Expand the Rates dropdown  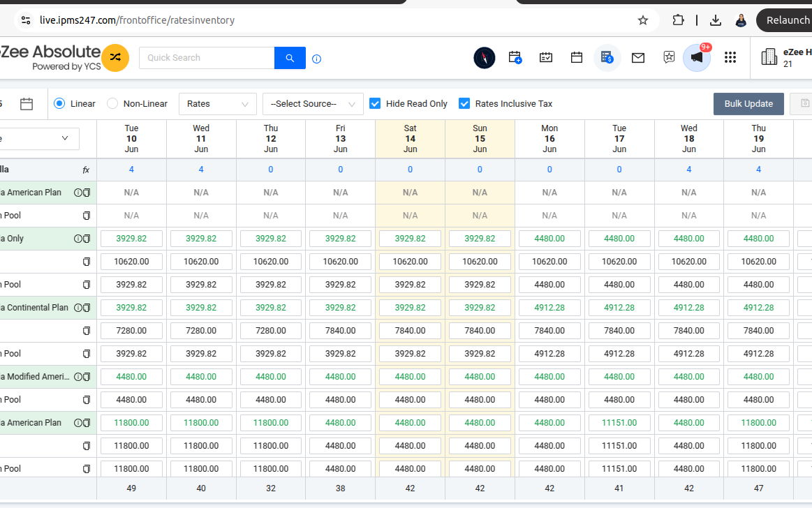pos(217,103)
